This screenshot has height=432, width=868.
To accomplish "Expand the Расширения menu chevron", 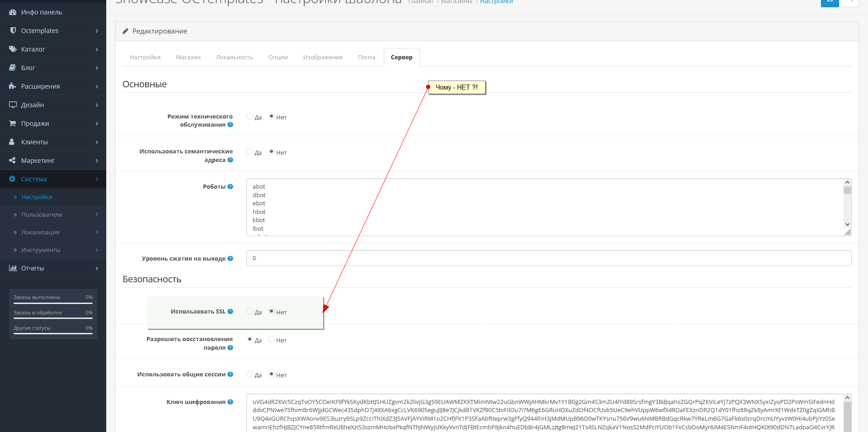I will [x=97, y=86].
